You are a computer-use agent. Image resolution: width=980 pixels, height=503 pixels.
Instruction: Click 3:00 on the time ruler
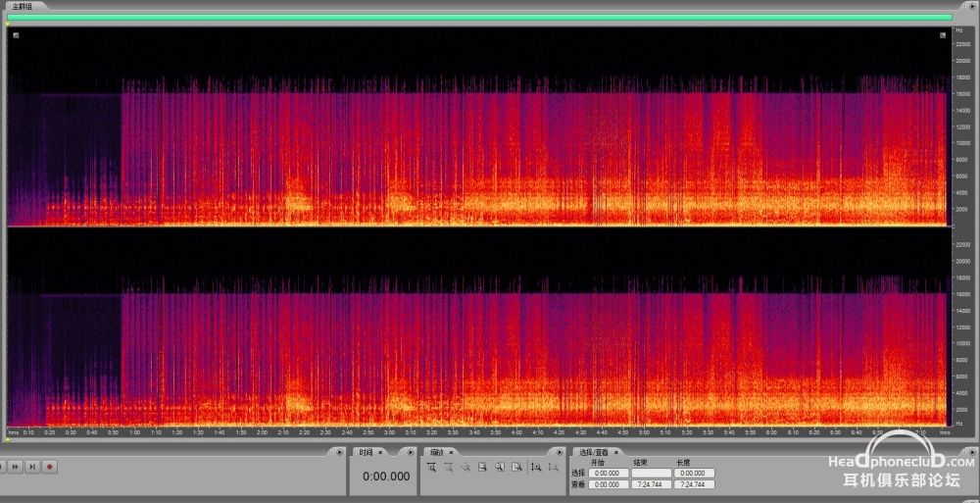[x=389, y=432]
